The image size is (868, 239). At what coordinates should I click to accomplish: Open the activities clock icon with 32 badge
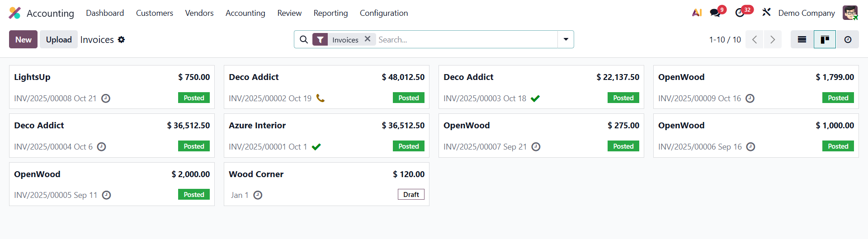coord(740,13)
